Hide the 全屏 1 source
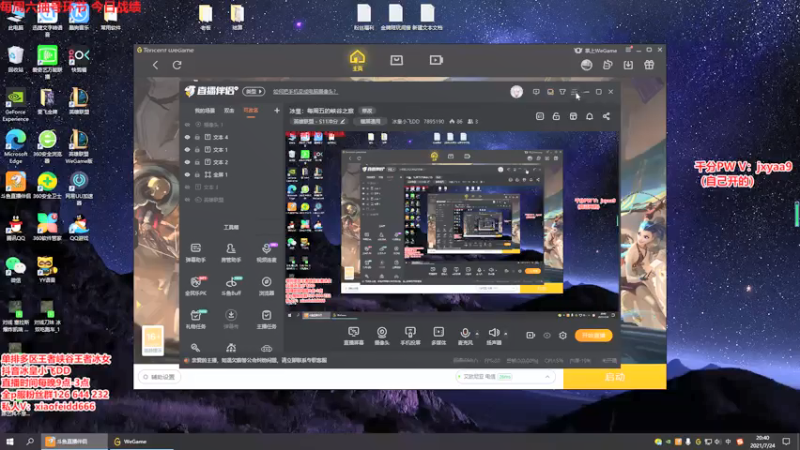The image size is (800, 450). [187, 174]
